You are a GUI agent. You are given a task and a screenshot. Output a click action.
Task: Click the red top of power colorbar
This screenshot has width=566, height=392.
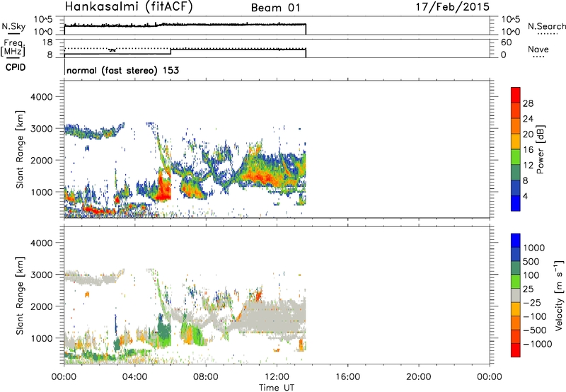pos(516,95)
